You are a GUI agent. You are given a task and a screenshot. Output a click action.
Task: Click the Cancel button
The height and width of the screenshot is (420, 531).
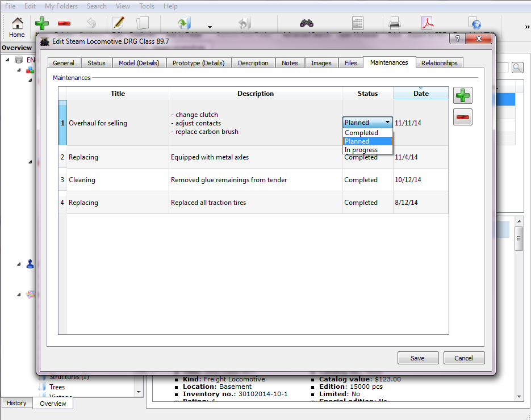[463, 358]
